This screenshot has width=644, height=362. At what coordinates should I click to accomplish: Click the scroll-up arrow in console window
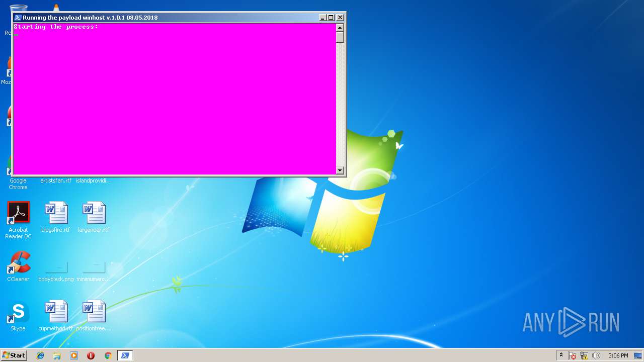point(340,28)
